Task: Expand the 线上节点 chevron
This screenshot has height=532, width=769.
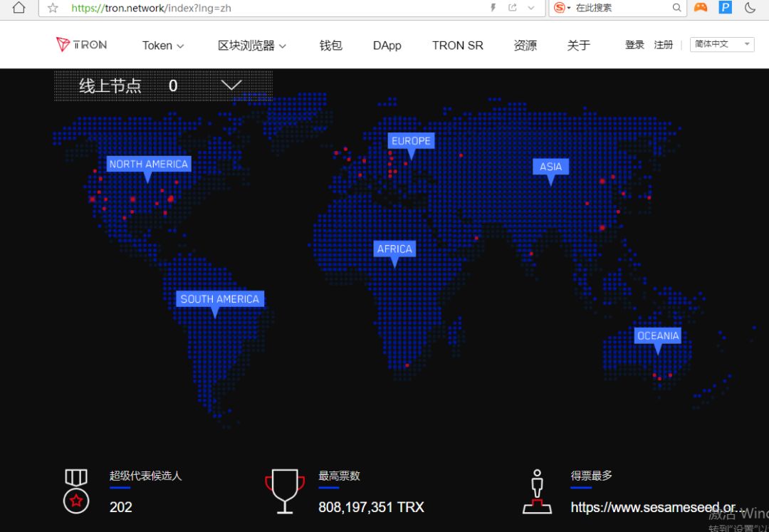Action: [231, 85]
